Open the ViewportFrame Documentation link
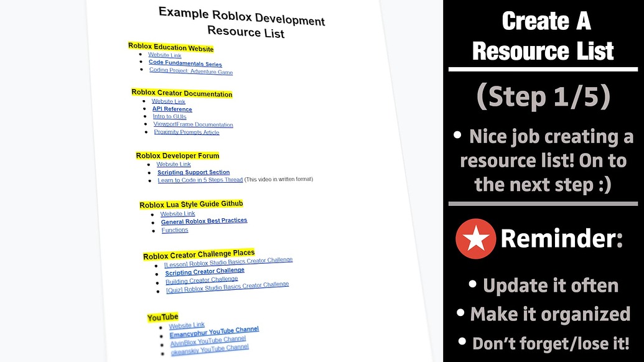Viewport: 644px width, 362px height. [x=193, y=124]
